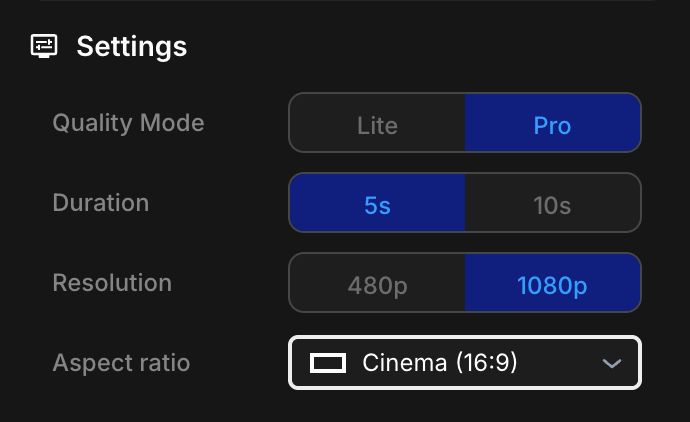This screenshot has height=422, width=690.
Task: Click the Resolution label
Action: pos(112,283)
